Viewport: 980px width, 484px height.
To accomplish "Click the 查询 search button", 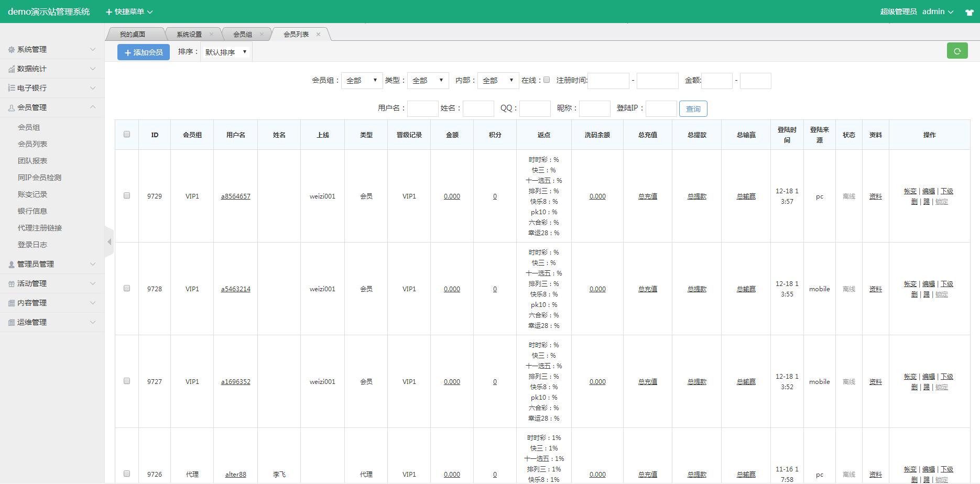I will (693, 109).
